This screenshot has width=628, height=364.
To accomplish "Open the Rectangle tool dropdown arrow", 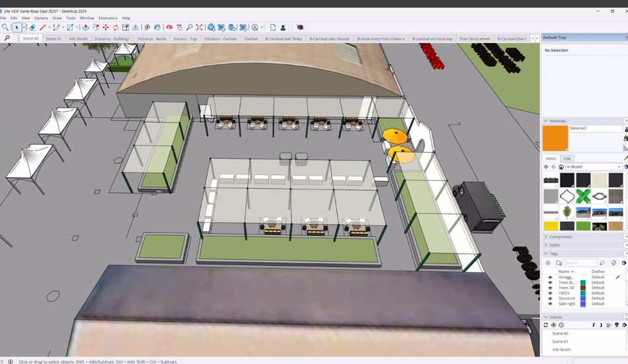I will pos(77,27).
